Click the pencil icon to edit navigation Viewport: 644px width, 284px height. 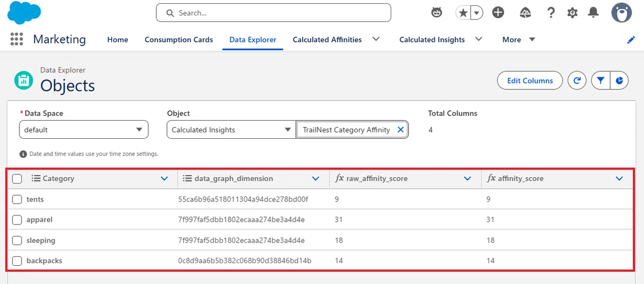coord(631,40)
